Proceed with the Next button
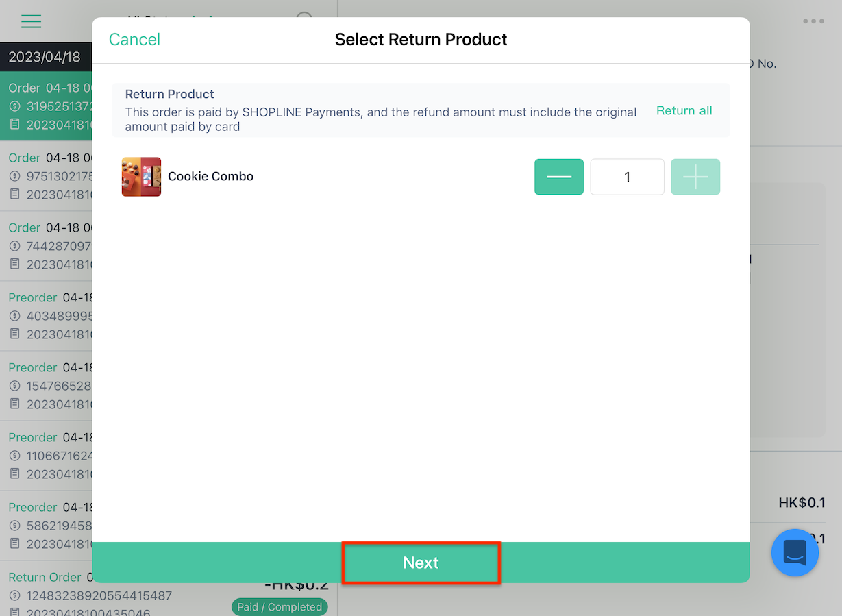 click(421, 563)
